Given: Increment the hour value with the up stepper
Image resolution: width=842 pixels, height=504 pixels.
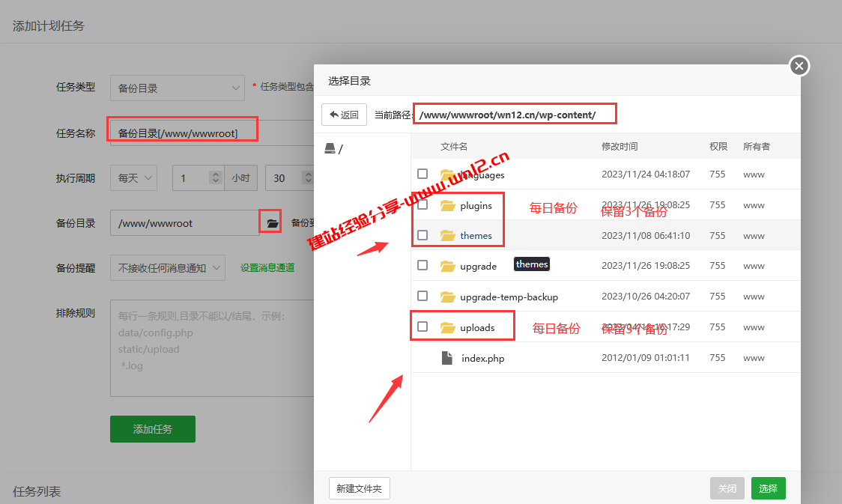Looking at the screenshot, I should (x=216, y=173).
